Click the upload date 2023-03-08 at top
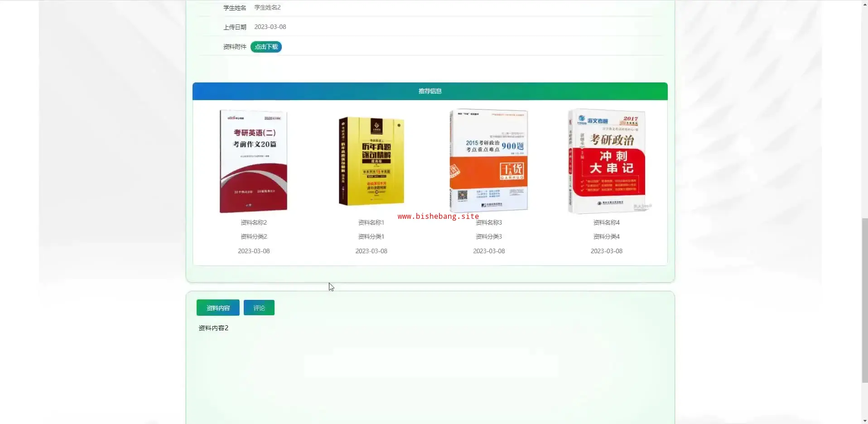 pos(270,27)
